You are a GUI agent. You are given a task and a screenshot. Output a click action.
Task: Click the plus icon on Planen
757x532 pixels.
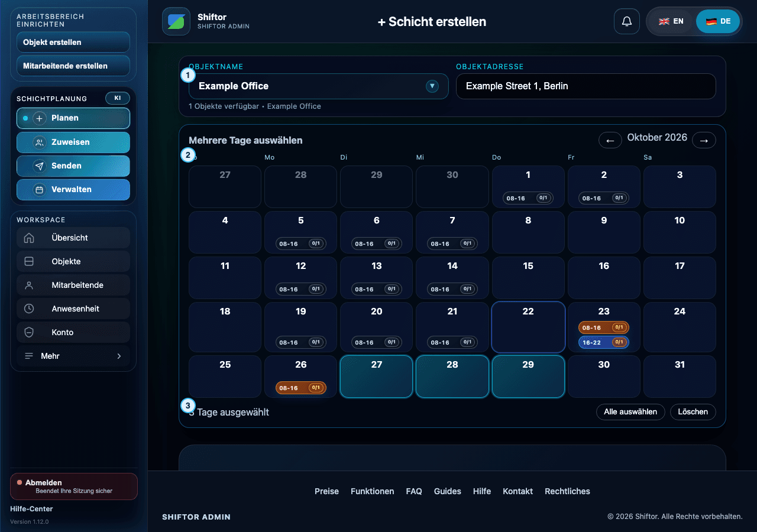click(40, 118)
